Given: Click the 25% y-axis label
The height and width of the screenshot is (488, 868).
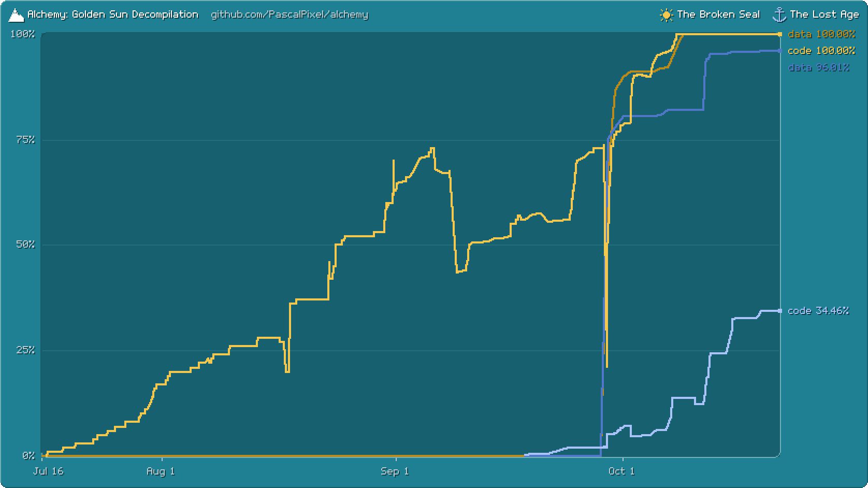Looking at the screenshot, I should tap(25, 350).
